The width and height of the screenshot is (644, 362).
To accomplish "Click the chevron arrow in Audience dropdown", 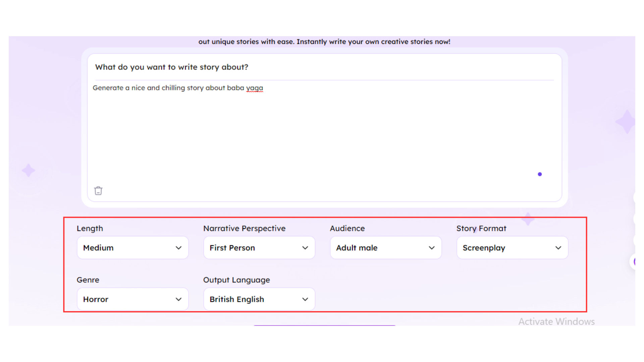I will [432, 248].
